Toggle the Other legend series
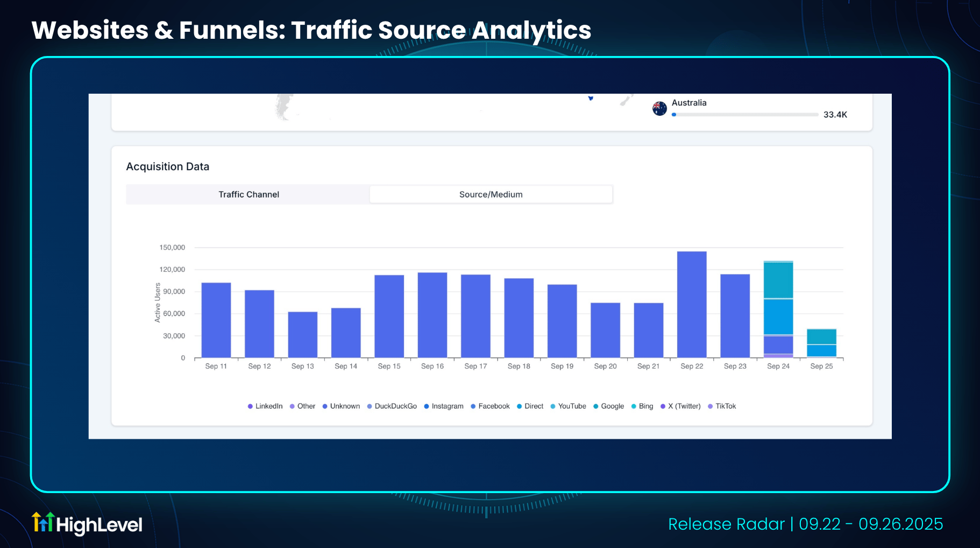Screen dimensions: 980x548 303,406
